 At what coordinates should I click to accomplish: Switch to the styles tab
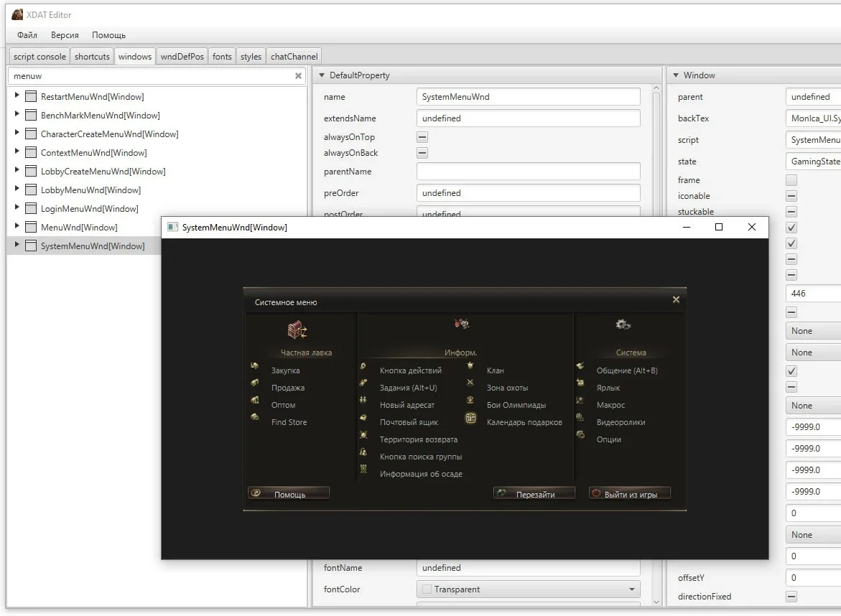[251, 56]
